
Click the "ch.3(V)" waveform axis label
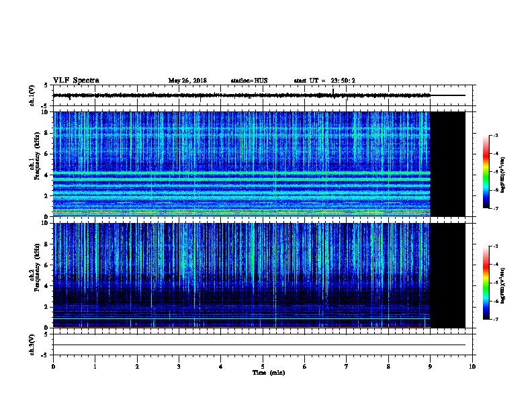pos(32,345)
